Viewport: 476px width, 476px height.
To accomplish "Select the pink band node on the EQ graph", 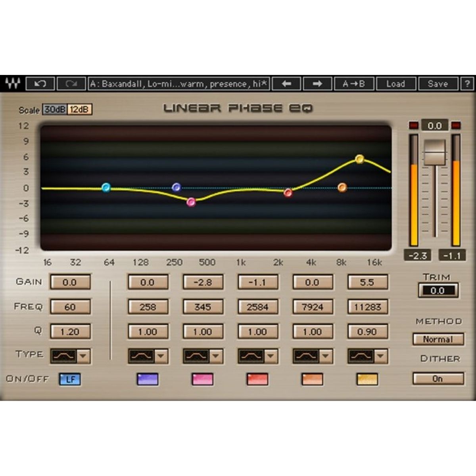I will tap(192, 202).
